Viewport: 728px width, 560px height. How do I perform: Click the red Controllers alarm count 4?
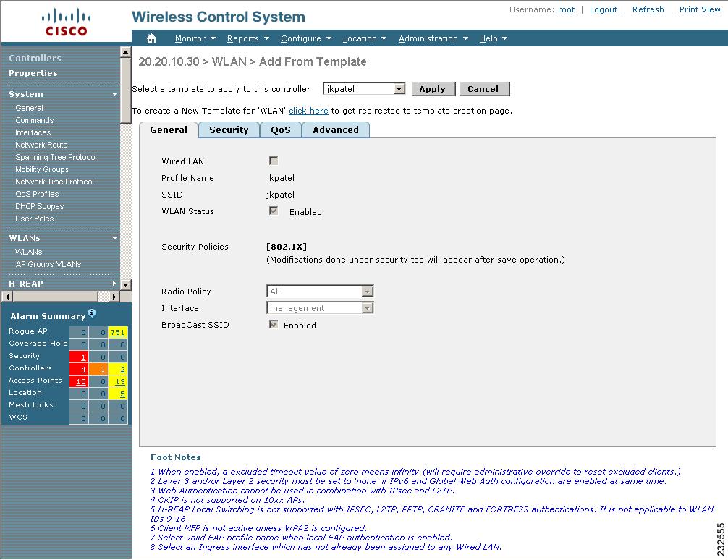(79, 369)
